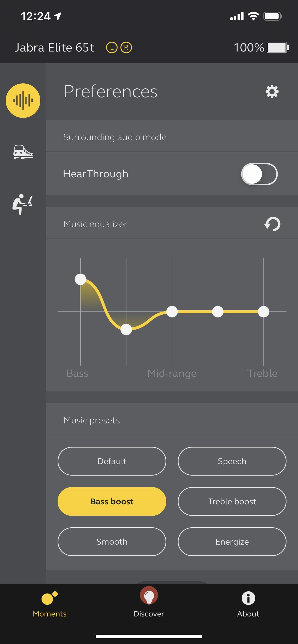Open the Discover tab
Screen dimensions: 298x644
[x=149, y=602]
